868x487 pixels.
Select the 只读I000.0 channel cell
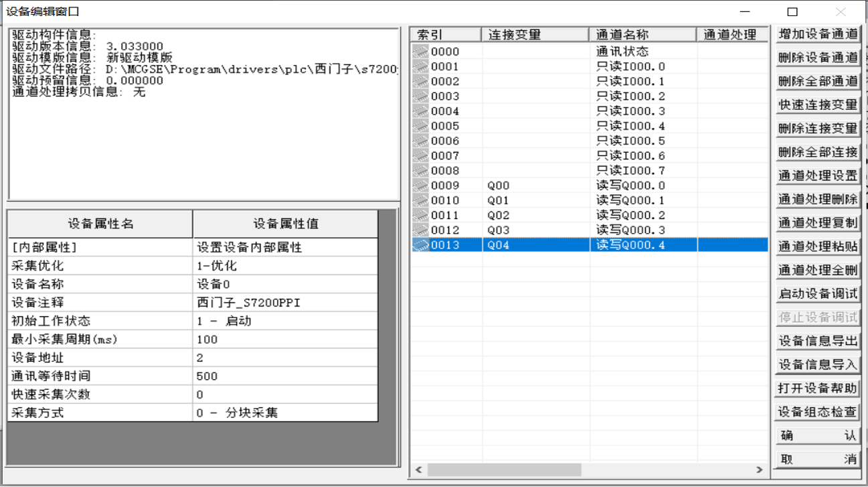pyautogui.click(x=643, y=66)
